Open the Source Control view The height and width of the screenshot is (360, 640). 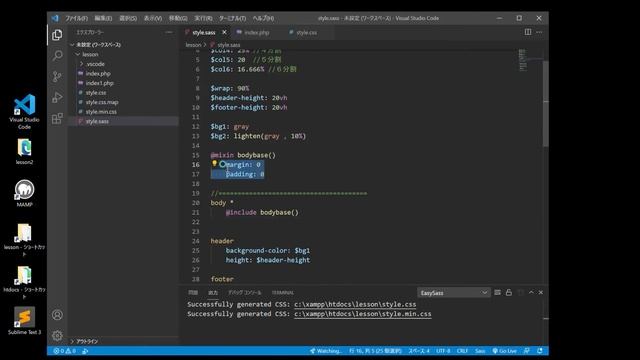click(57, 76)
